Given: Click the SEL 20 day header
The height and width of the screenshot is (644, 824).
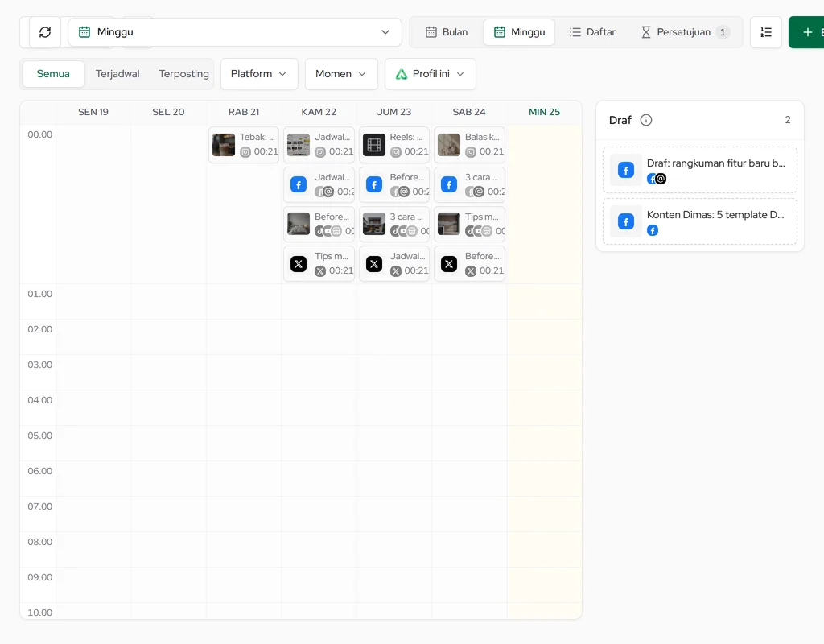Looking at the screenshot, I should pyautogui.click(x=168, y=112).
